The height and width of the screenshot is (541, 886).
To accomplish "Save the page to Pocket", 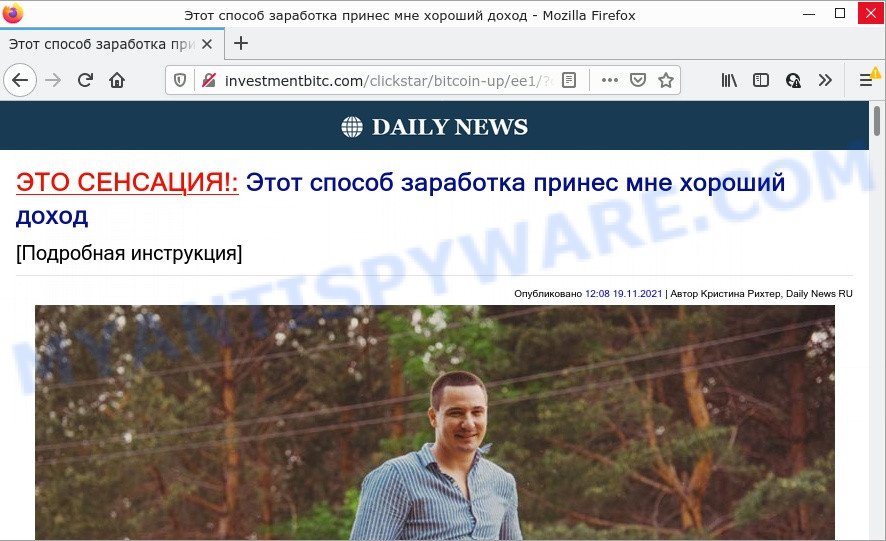I will 638,80.
